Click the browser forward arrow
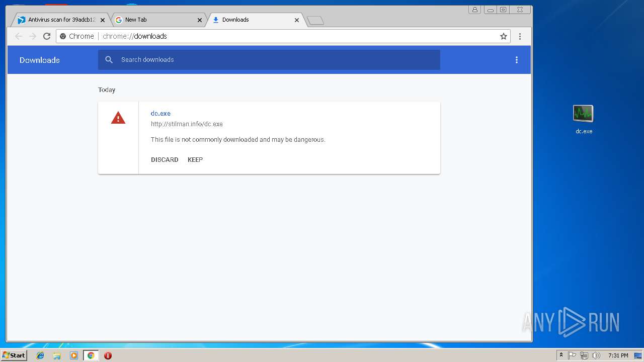Viewport: 644px width, 362px height. click(33, 36)
